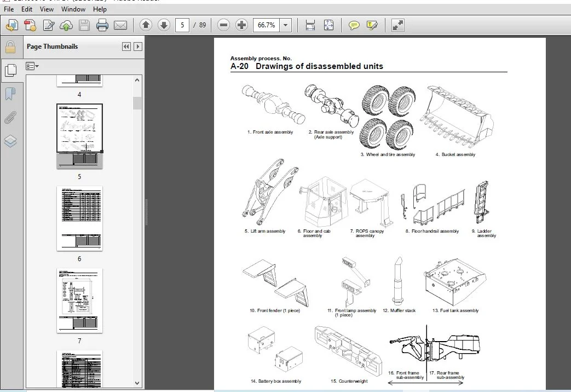Open the View menu
Image resolution: width=571 pixels, height=392 pixels.
(x=47, y=9)
